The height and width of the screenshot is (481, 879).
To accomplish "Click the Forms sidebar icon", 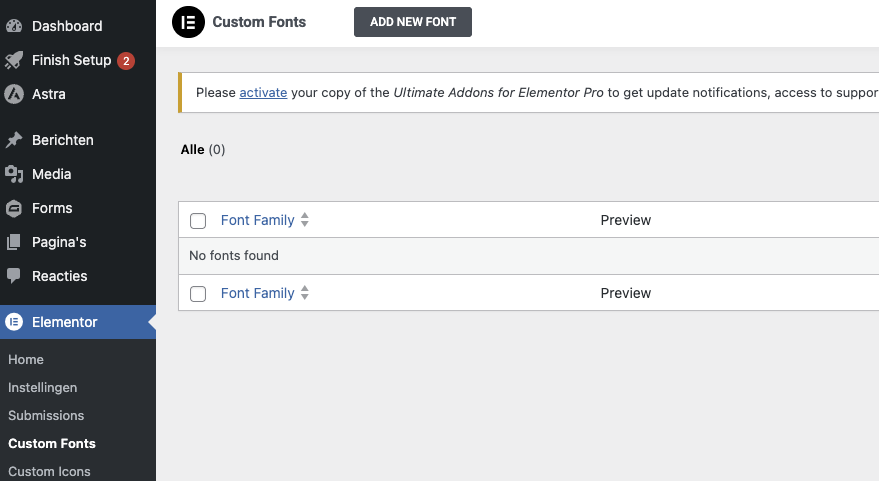I will point(14,208).
